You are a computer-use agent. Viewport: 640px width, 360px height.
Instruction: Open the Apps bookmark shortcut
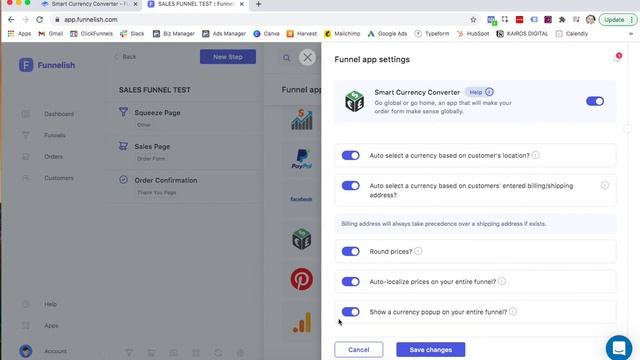coord(20,34)
